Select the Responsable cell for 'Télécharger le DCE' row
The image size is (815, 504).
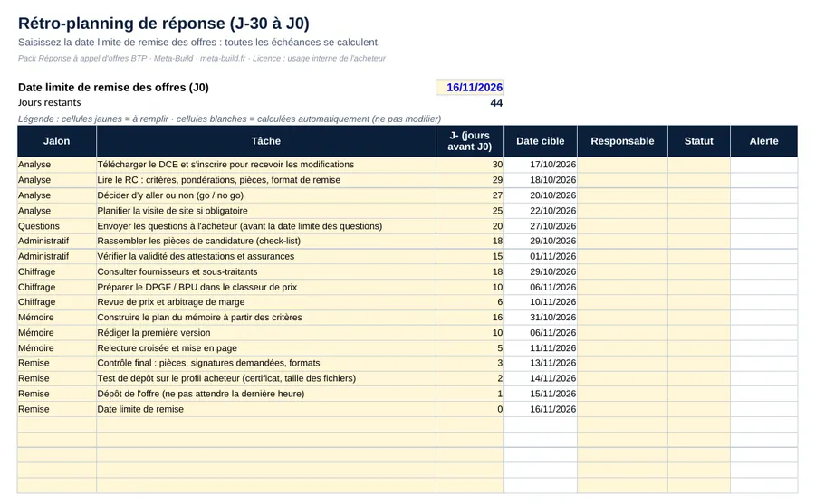point(622,165)
